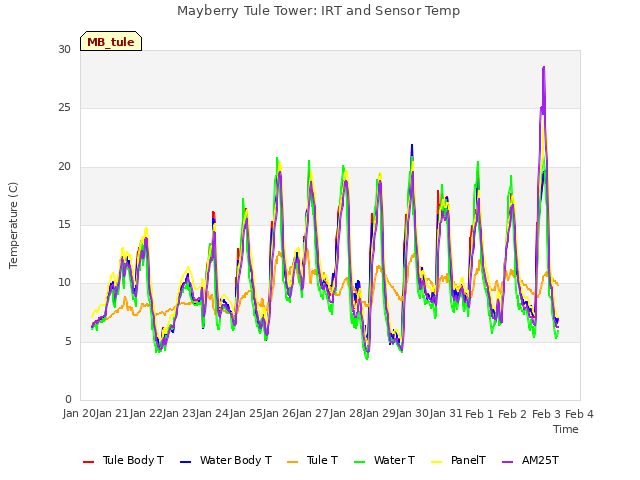Toggle the Tule Body T legend entry

[x=123, y=460]
